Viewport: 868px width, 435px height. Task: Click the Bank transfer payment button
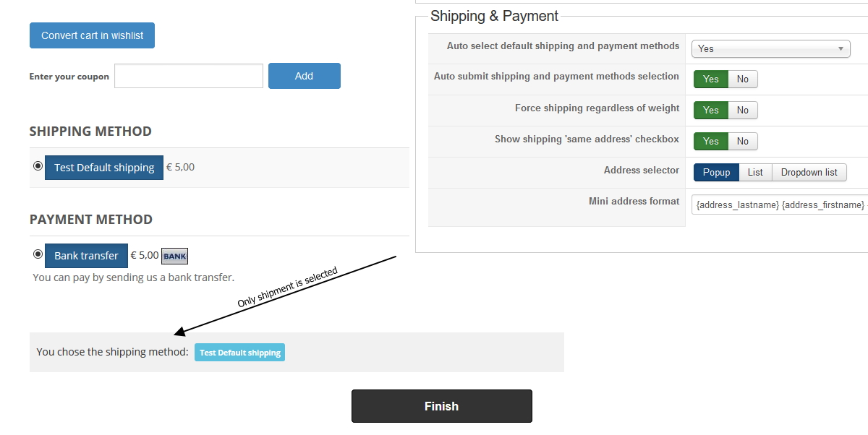click(86, 256)
